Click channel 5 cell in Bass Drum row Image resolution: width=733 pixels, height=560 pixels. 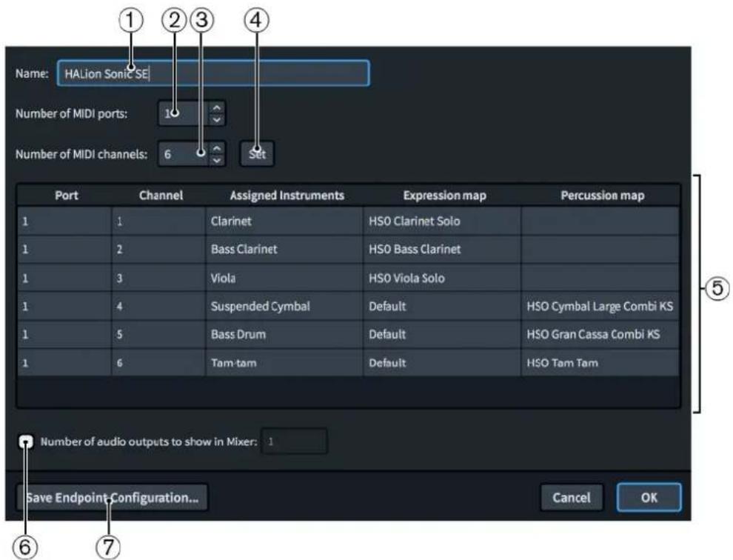tap(158, 334)
